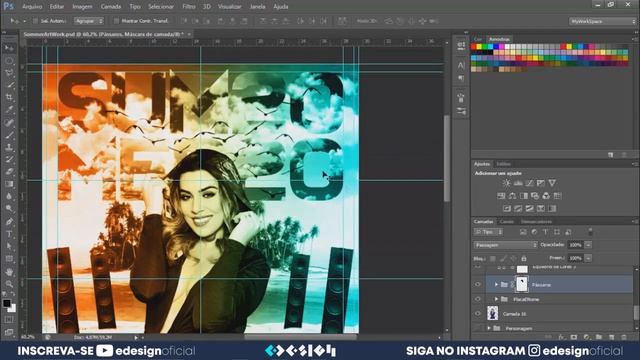Select the Pen tool
The image size is (640, 360).
9,222
